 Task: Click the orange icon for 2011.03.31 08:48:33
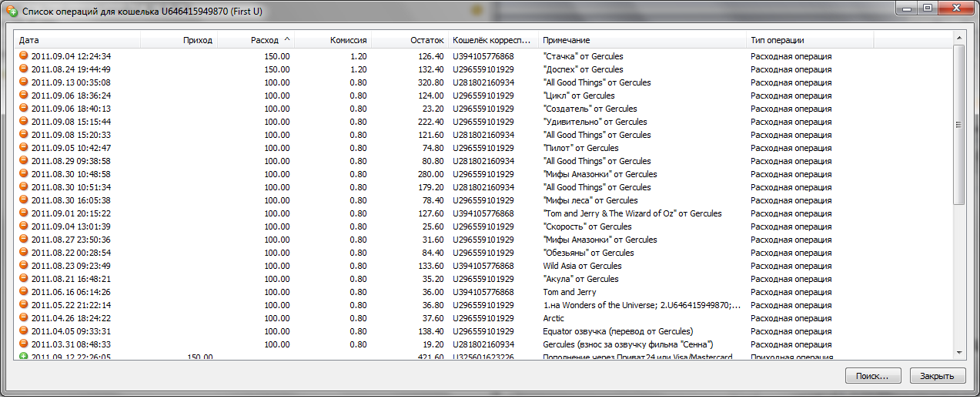click(23, 344)
